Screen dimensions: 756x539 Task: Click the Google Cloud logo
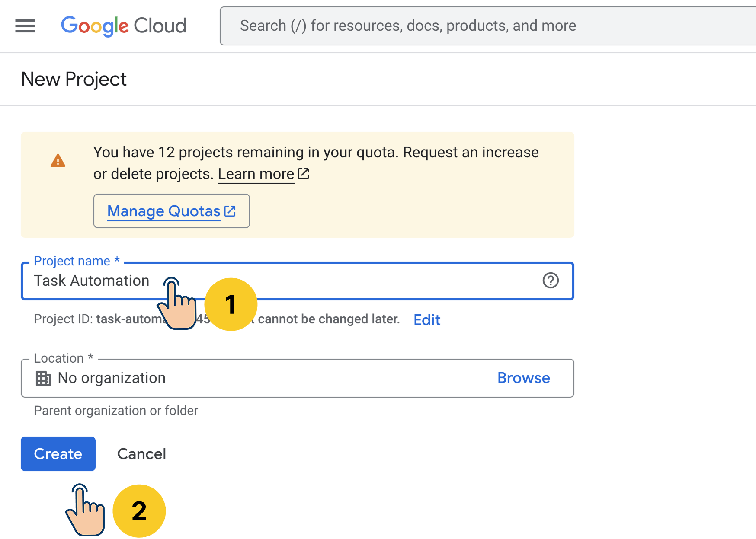click(124, 26)
